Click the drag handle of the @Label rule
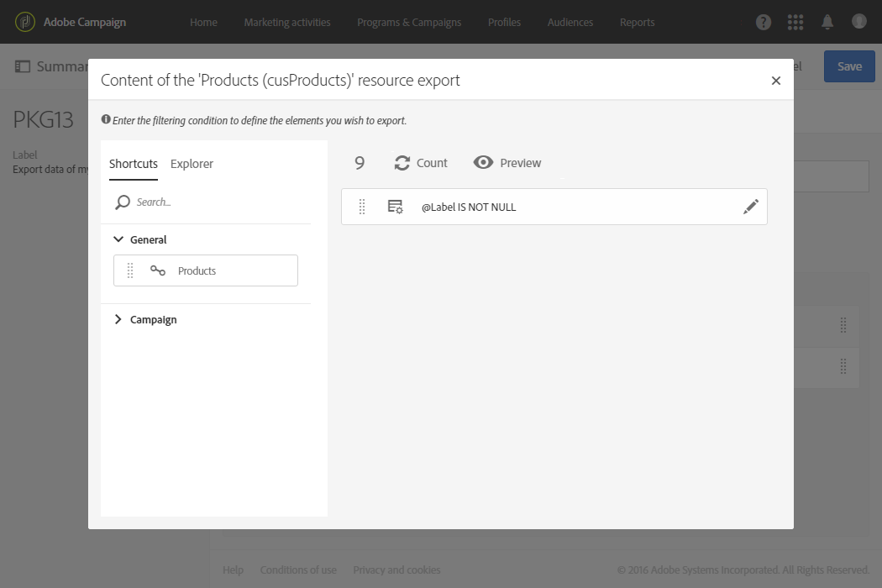The width and height of the screenshot is (882, 588). click(362, 207)
